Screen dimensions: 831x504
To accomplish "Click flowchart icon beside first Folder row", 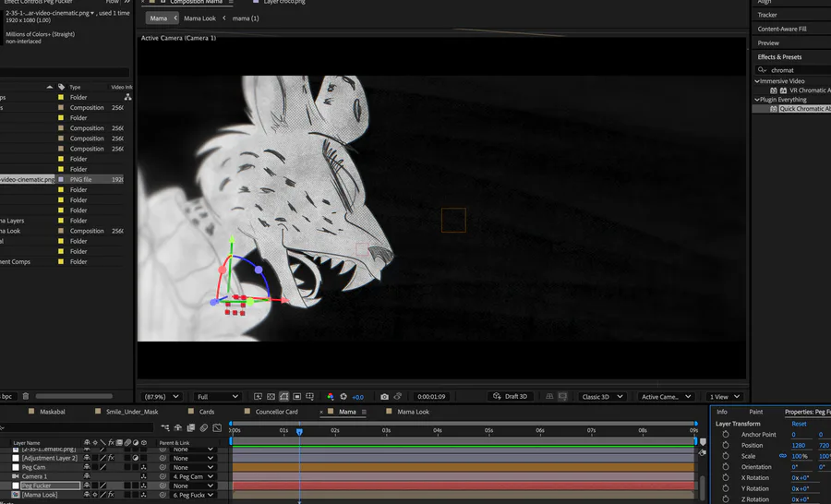I will point(127,97).
